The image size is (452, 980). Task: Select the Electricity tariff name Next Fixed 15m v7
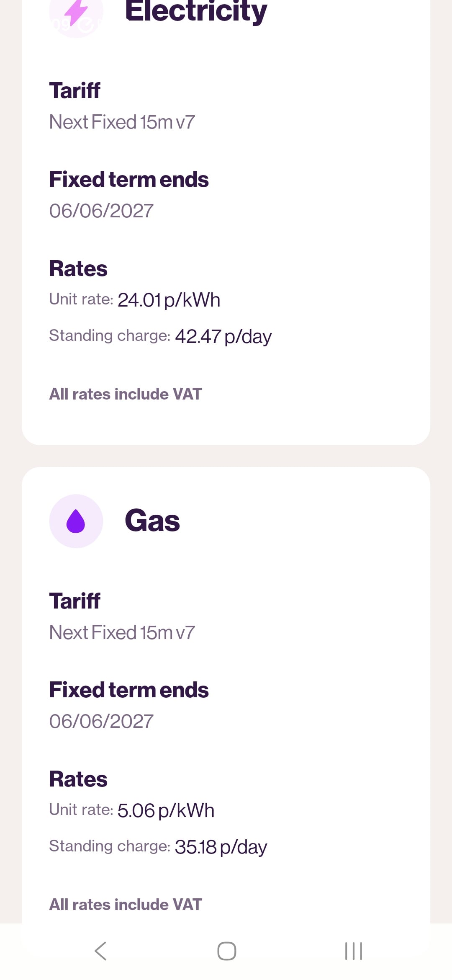[122, 122]
